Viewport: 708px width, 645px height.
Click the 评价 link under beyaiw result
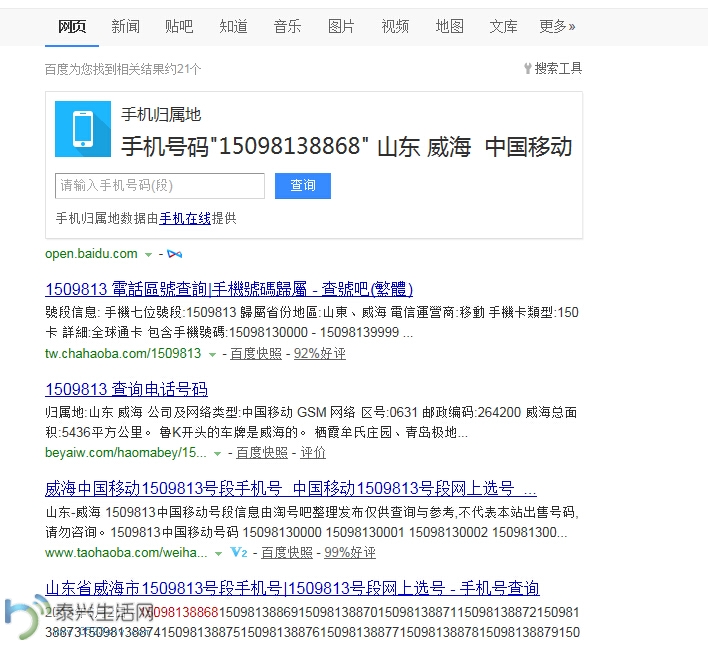(x=313, y=453)
